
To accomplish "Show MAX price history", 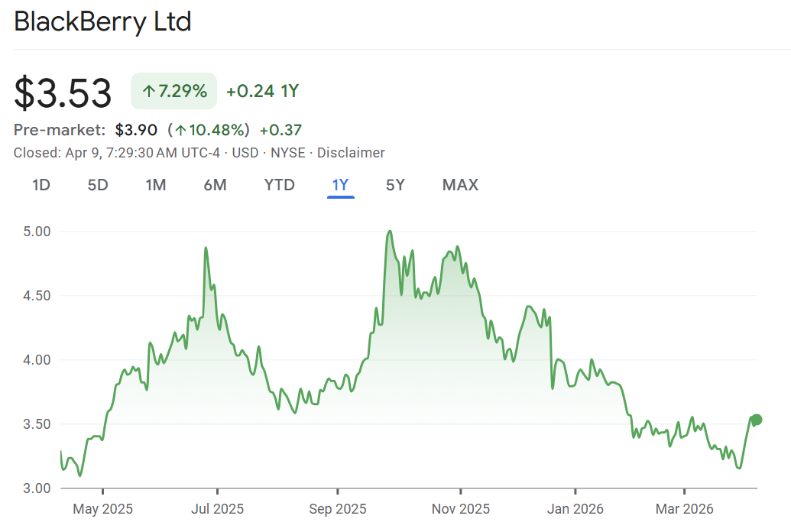I will pyautogui.click(x=460, y=185).
